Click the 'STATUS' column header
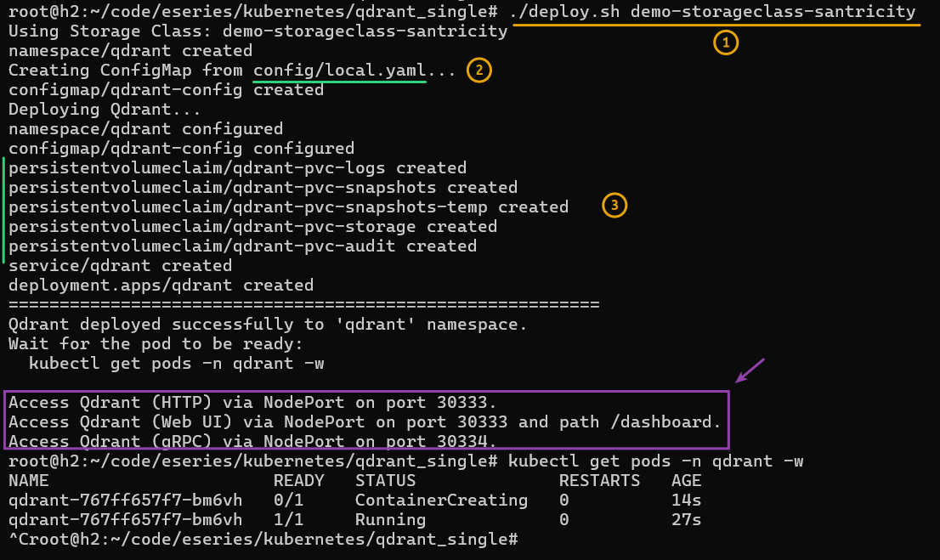The width and height of the screenshot is (940, 560). [385, 481]
